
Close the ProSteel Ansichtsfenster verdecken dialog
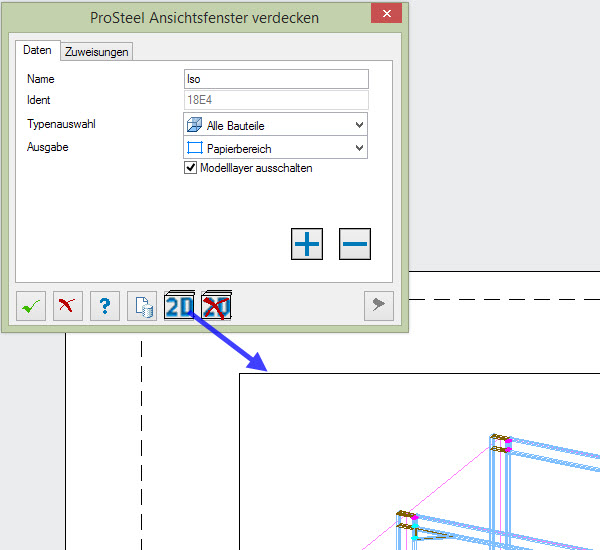(x=386, y=13)
